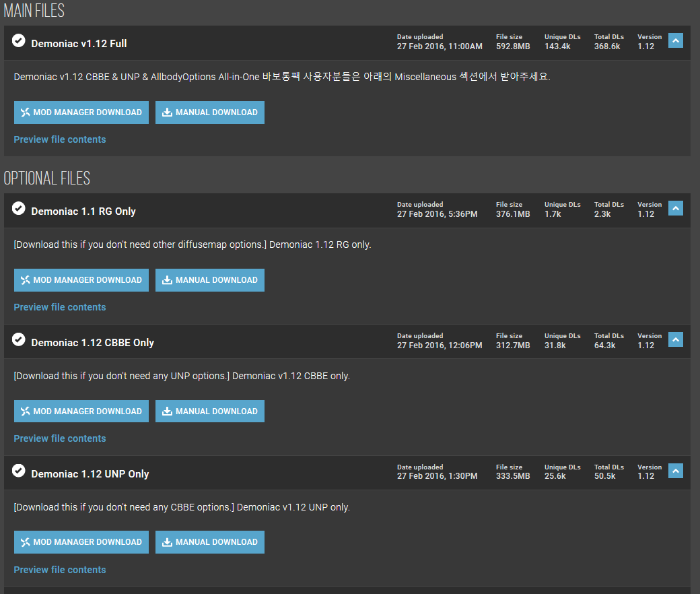Preview file contents of Demoniac 1.1 RG Only
Image resolution: width=700 pixels, height=594 pixels.
click(60, 307)
